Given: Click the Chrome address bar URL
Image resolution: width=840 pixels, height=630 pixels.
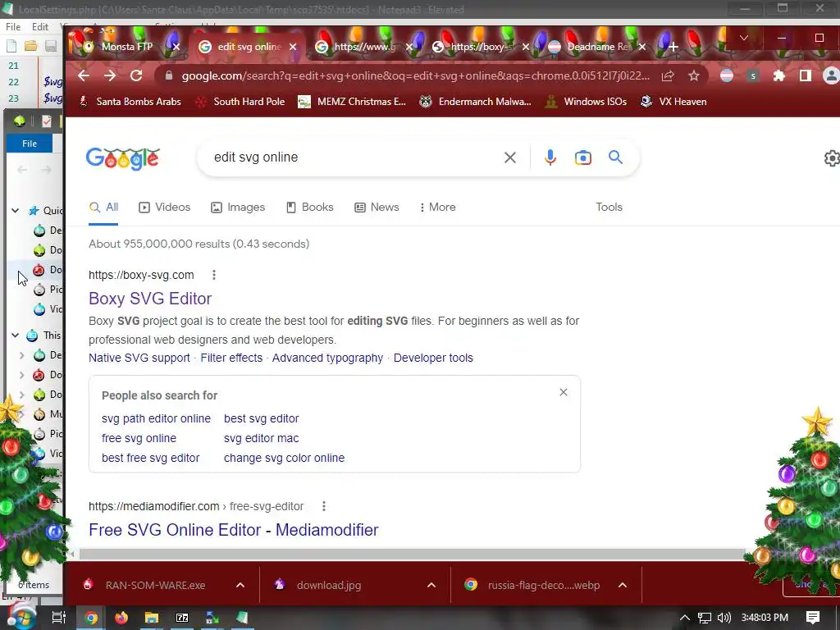Looking at the screenshot, I should point(415,76).
